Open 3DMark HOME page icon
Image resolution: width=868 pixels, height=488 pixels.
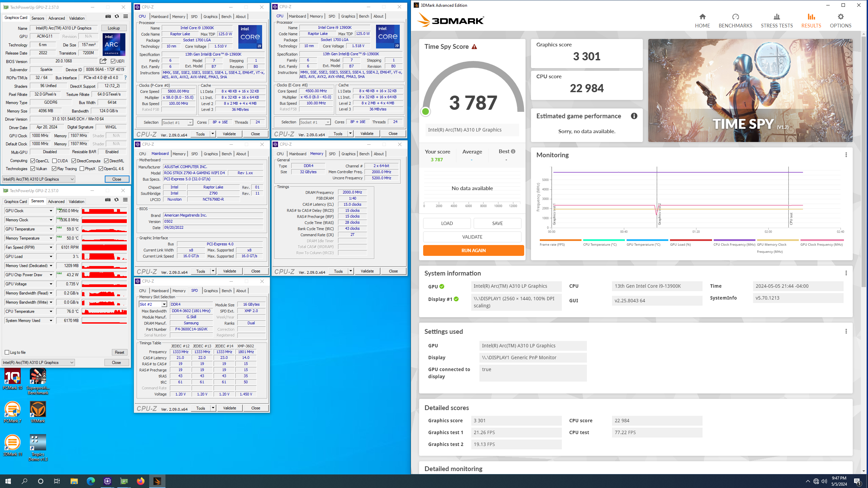pyautogui.click(x=702, y=17)
